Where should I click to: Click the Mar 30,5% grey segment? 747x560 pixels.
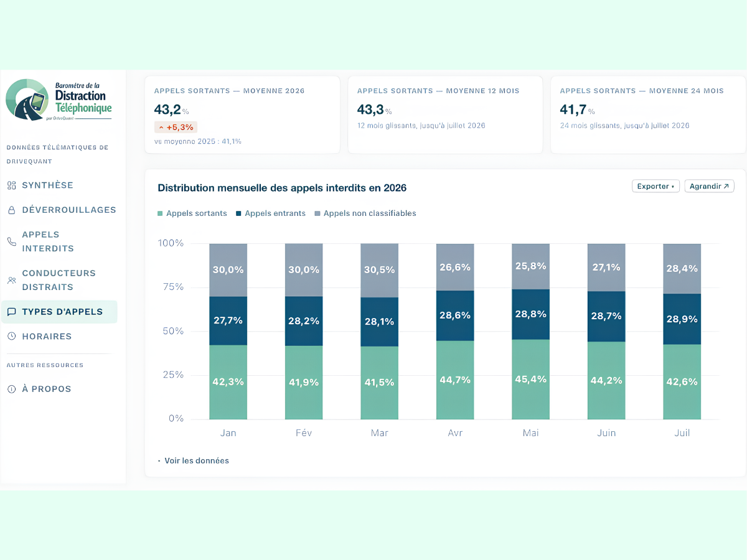pyautogui.click(x=379, y=271)
